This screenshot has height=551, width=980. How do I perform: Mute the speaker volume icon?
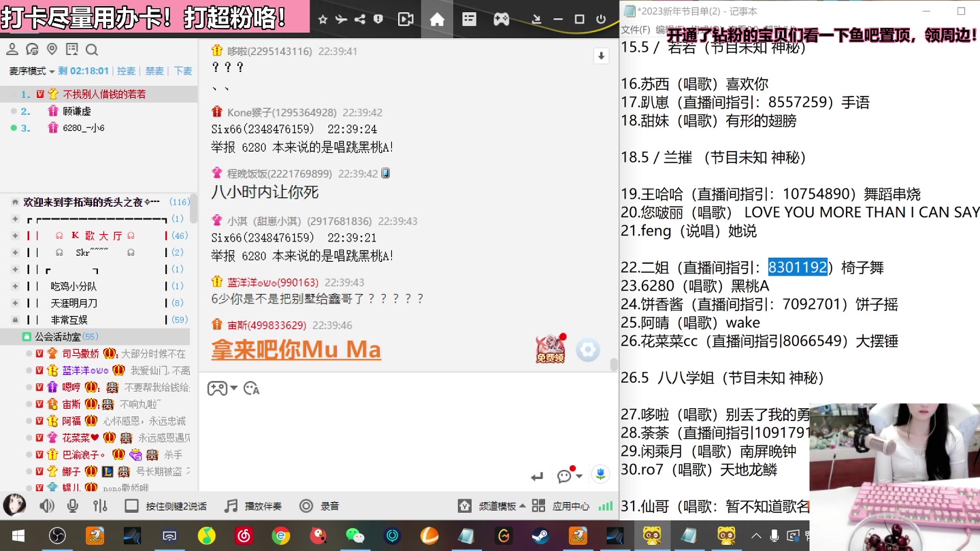pos(46,505)
